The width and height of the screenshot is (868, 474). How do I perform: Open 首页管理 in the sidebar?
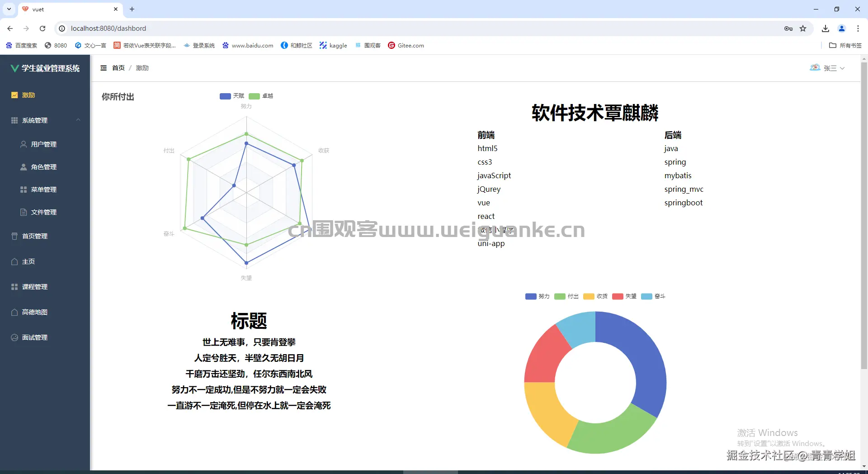[45, 236]
